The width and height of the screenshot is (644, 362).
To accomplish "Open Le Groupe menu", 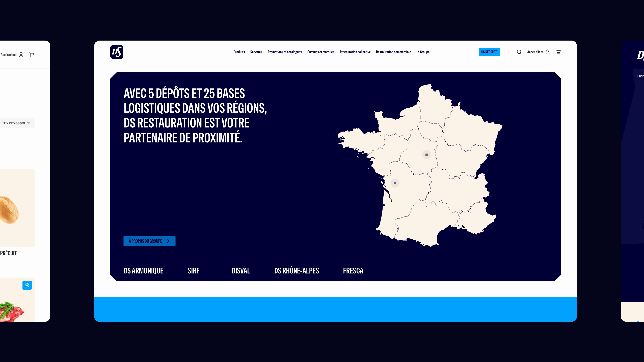I will coord(423,52).
